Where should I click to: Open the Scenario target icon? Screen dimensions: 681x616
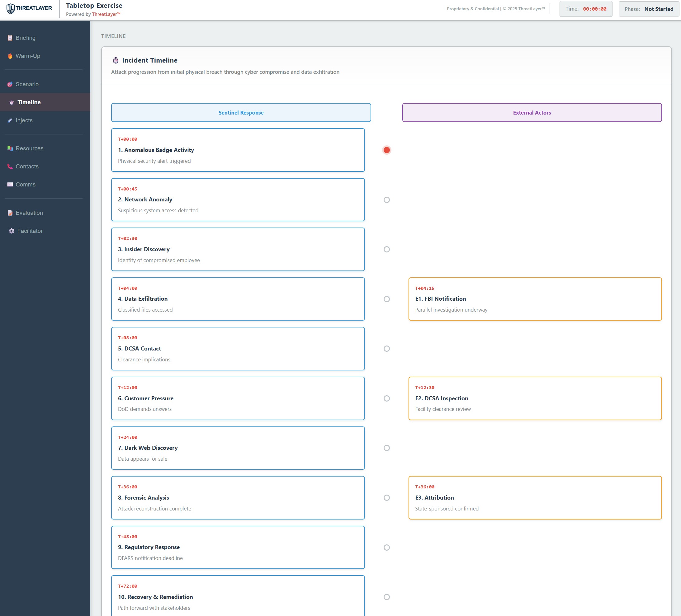tap(11, 84)
